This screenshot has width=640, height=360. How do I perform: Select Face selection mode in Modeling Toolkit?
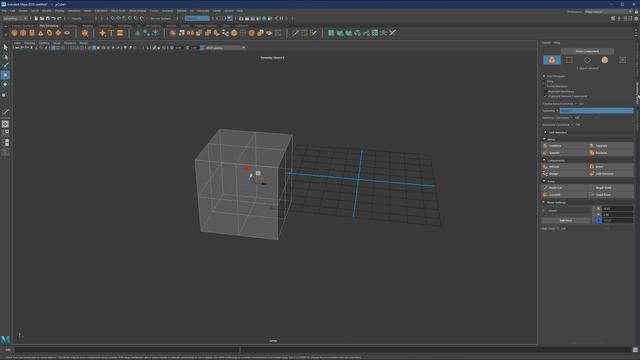pyautogui.click(x=604, y=60)
